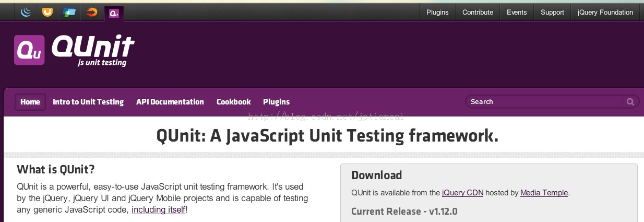
Task: Click the main page title heading
Action: [x=327, y=136]
